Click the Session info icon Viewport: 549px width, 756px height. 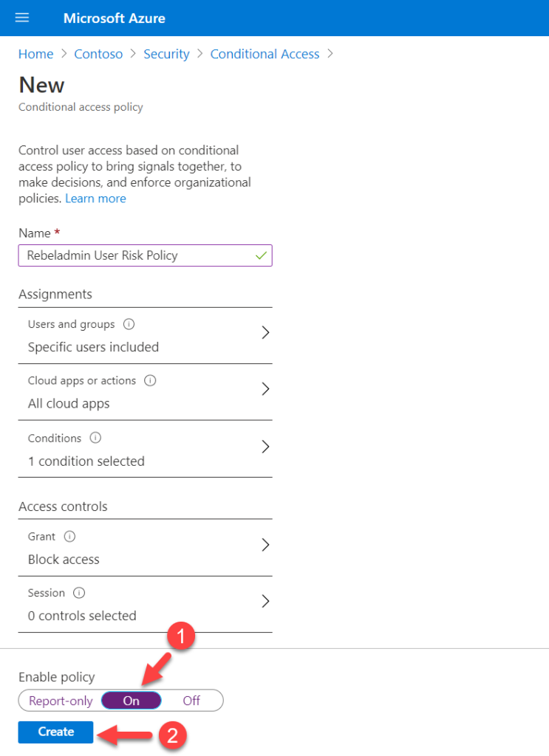click(78, 592)
